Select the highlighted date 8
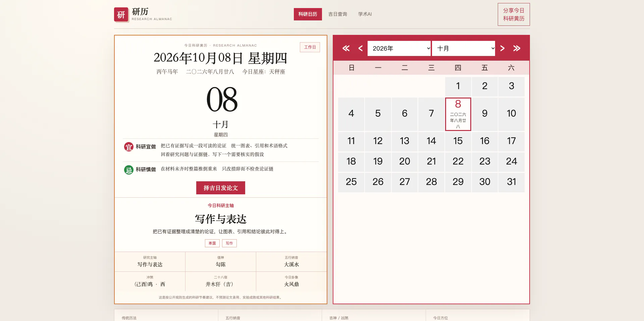Screen dimensions: 644x321 coord(458,114)
